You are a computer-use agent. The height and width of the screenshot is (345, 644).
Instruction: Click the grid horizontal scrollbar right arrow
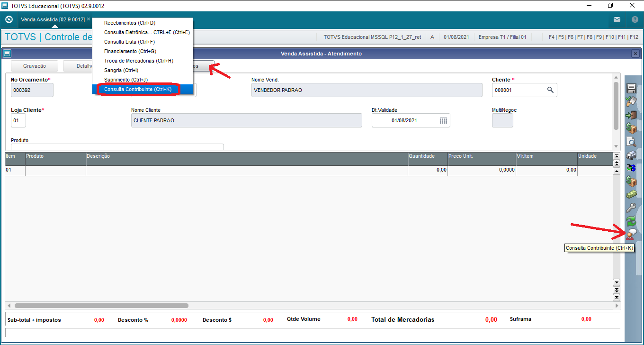pos(617,306)
